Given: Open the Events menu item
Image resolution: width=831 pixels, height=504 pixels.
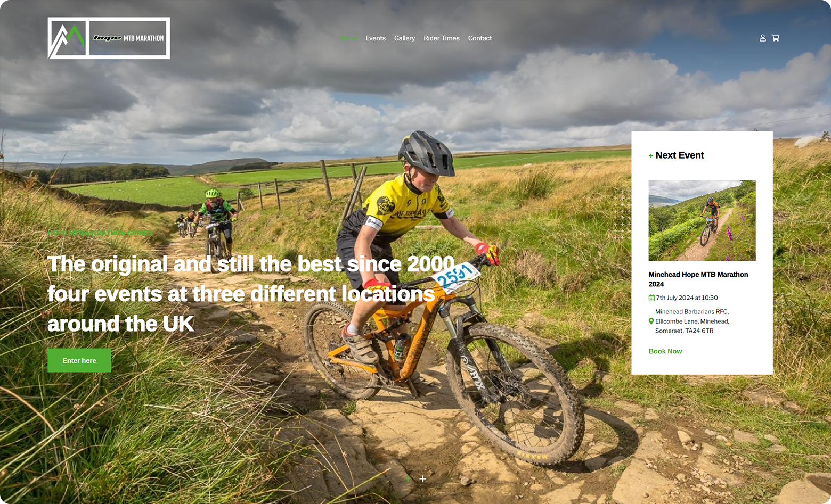Looking at the screenshot, I should point(376,38).
